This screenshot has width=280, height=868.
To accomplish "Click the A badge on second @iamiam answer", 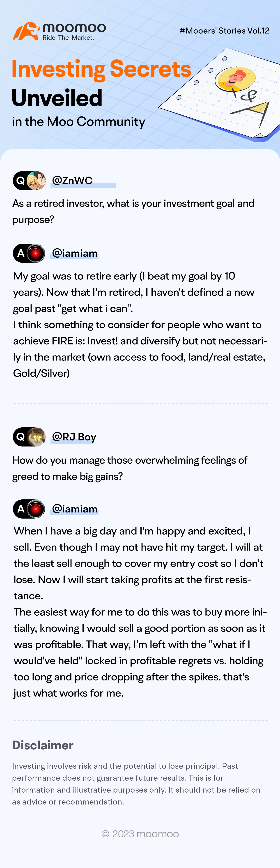I will (21, 509).
